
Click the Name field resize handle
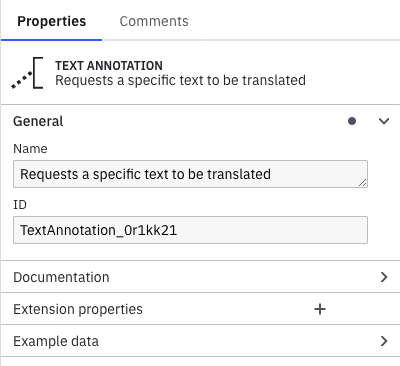pyautogui.click(x=363, y=183)
